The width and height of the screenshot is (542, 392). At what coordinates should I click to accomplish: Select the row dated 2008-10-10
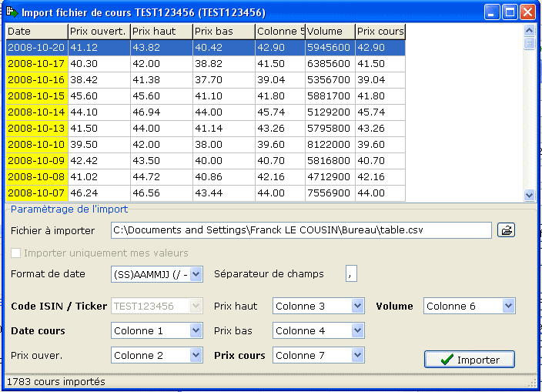(x=206, y=145)
